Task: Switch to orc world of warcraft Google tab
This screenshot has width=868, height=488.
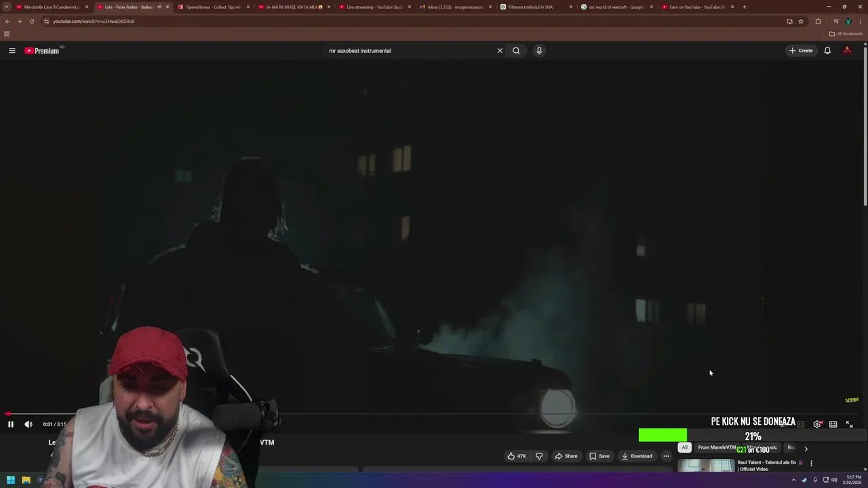Action: [616, 7]
